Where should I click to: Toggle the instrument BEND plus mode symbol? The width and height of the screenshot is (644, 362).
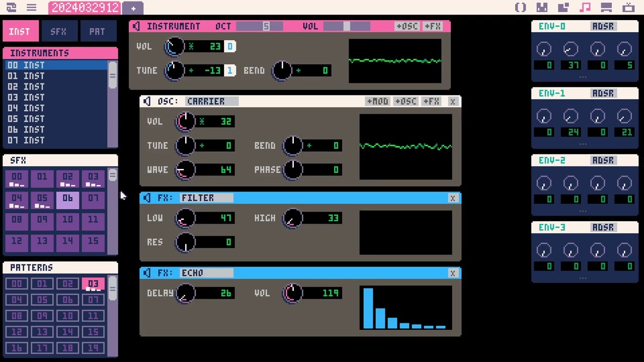tap(298, 70)
